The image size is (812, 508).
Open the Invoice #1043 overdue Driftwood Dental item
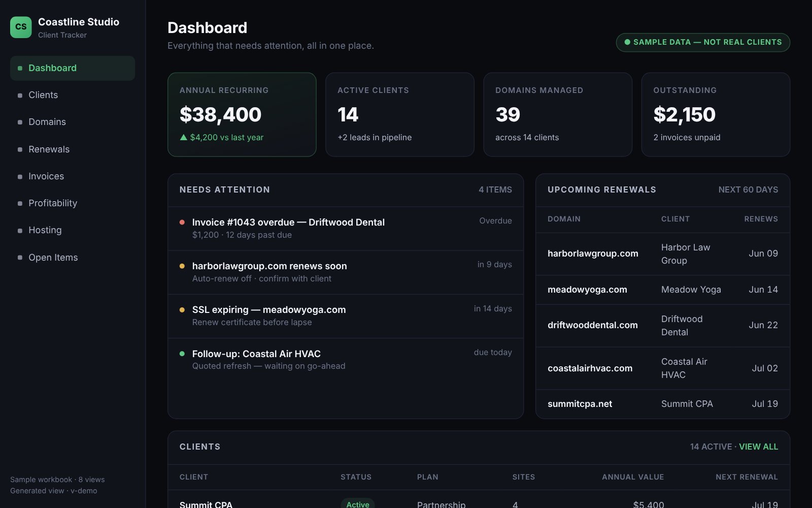click(346, 229)
